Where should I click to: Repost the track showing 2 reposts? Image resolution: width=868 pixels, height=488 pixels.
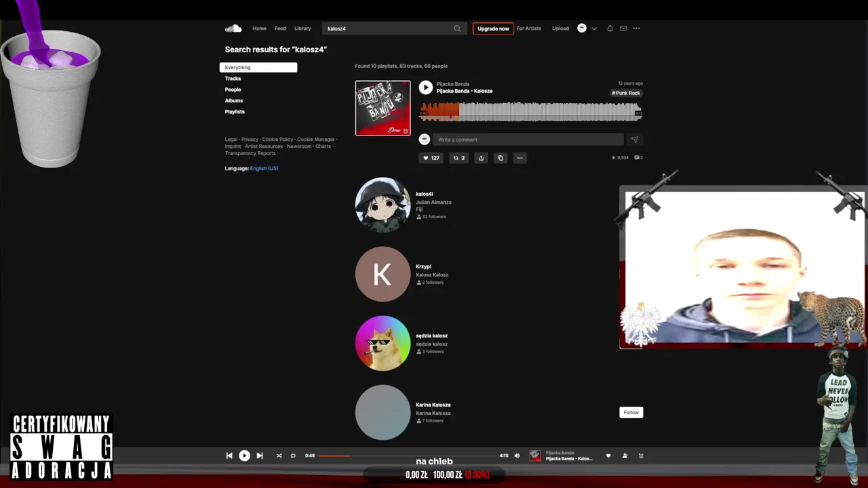458,158
